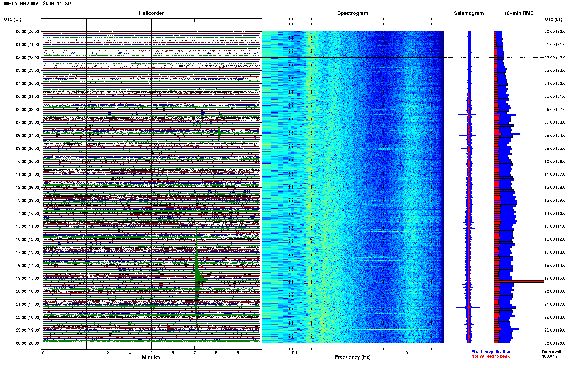Click the right 'UTC (LT)' axis label
This screenshot has width=588, height=368.
click(553, 19)
